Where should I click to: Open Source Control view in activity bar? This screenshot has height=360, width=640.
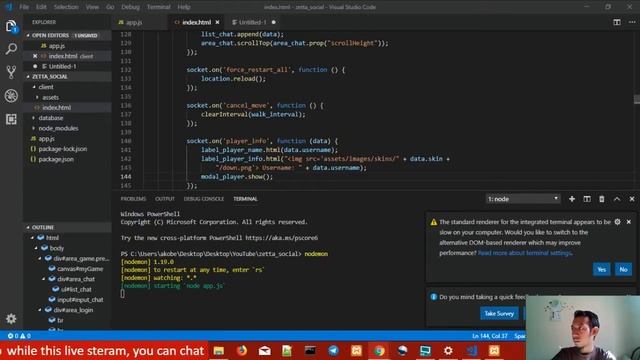click(11, 72)
